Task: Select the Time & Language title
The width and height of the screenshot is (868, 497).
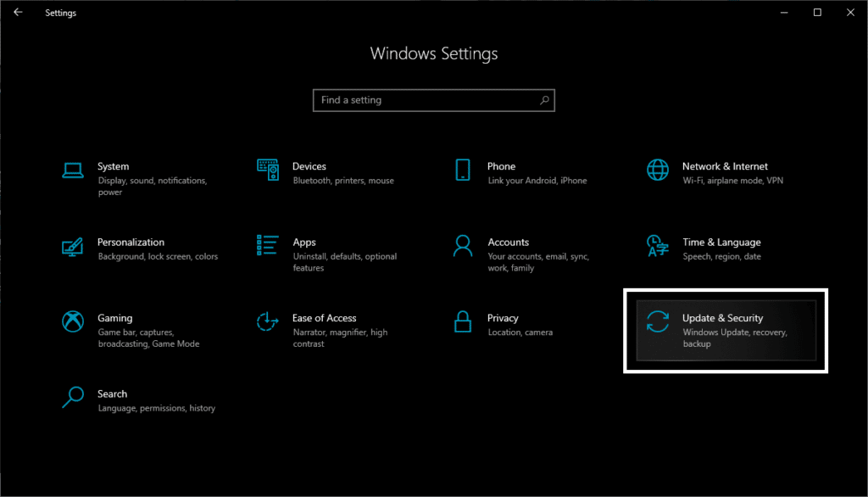Action: click(x=721, y=242)
